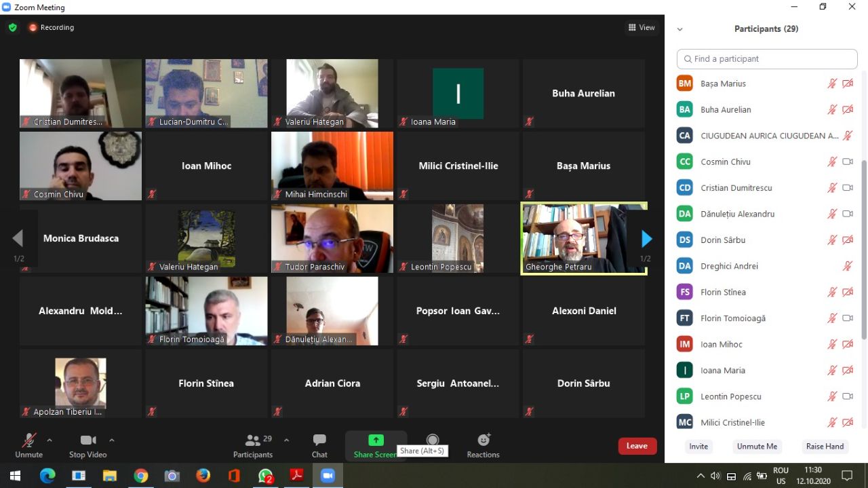Click the green encryption shield icon

[12, 28]
